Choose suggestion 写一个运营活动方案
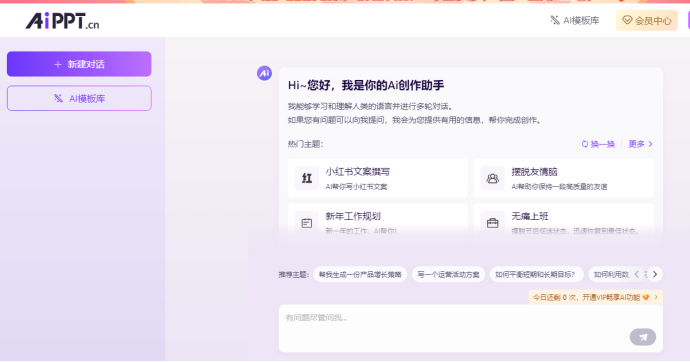 tap(448, 274)
